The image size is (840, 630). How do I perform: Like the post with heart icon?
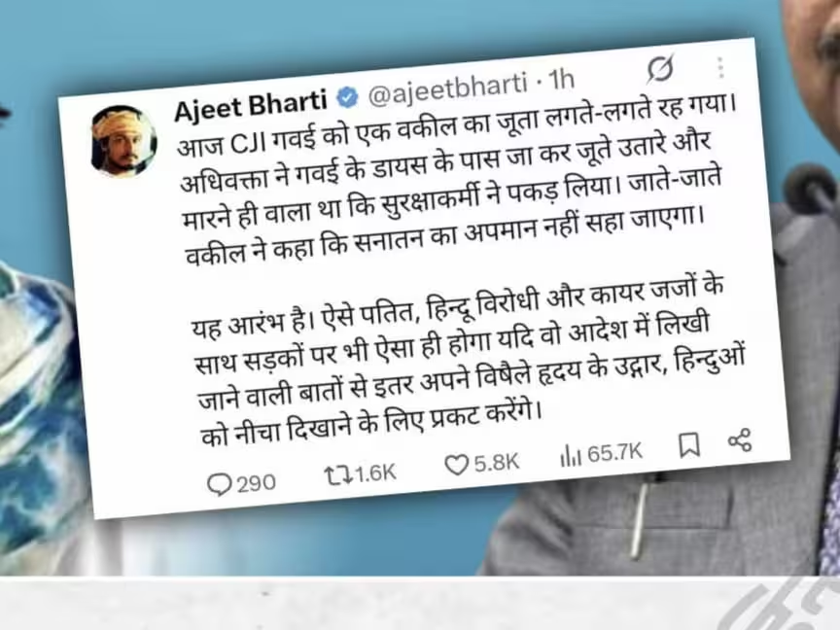456,465
